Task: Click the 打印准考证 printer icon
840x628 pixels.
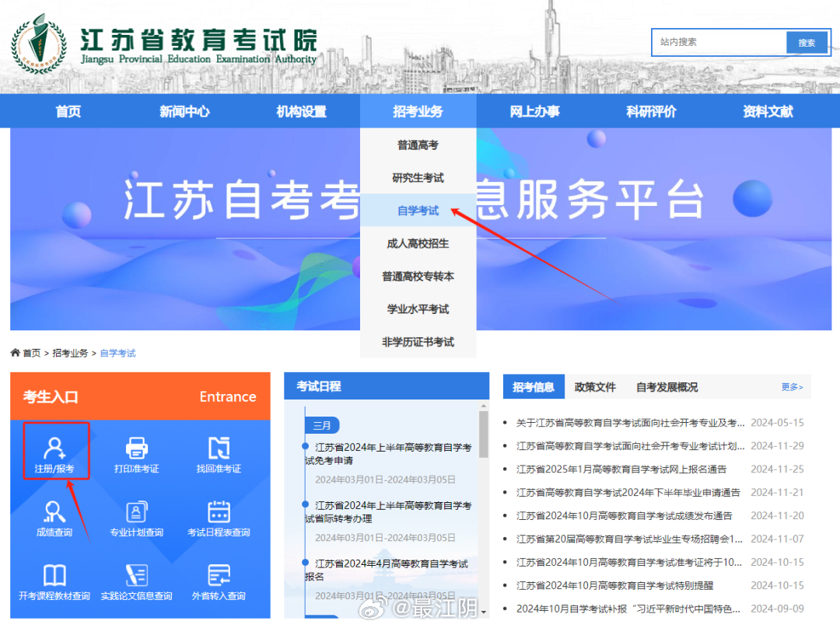Action: coord(137,453)
